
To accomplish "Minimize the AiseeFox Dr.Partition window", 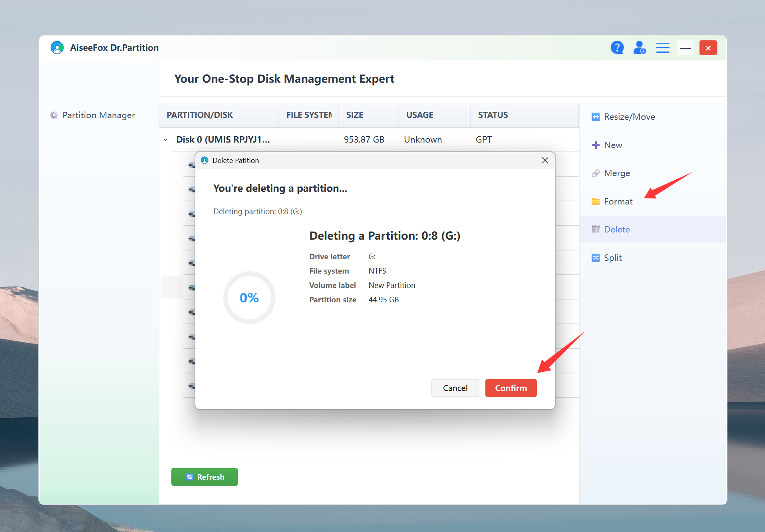I will (x=686, y=48).
